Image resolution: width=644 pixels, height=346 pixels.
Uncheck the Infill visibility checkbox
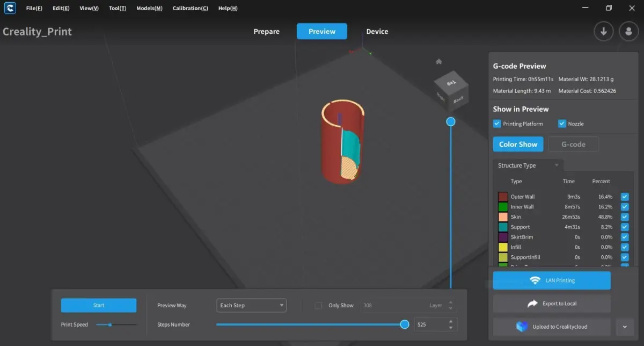click(x=625, y=247)
